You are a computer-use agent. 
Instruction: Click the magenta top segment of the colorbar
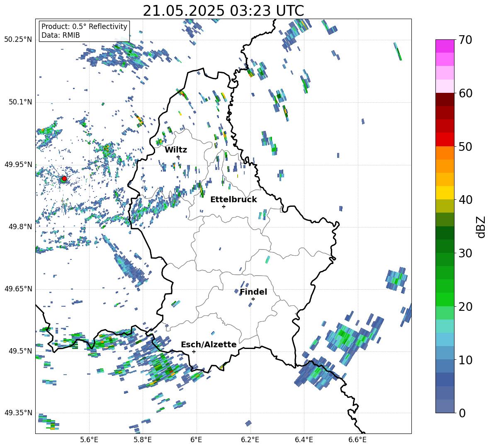click(x=445, y=46)
